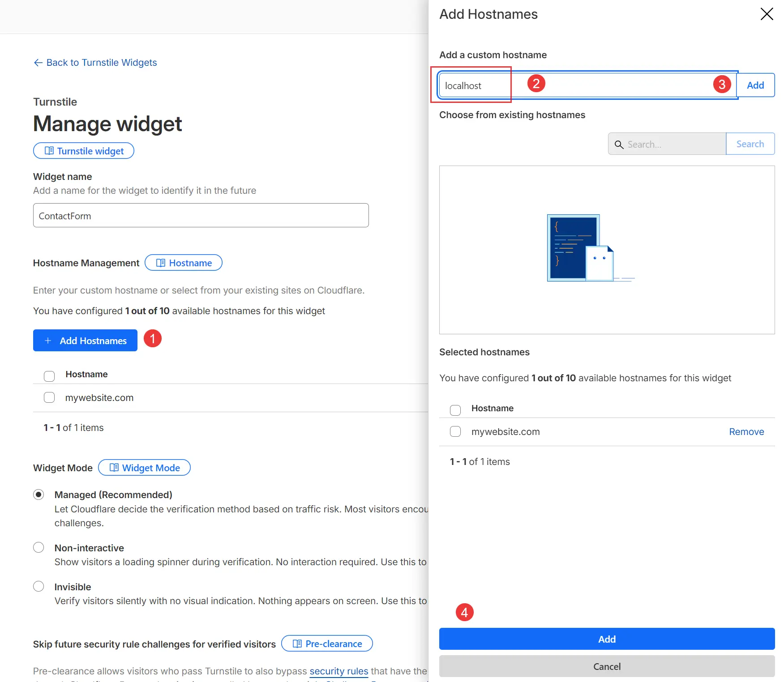Click the Search button beside the search field
Screen dimensions: 784x682
point(750,144)
